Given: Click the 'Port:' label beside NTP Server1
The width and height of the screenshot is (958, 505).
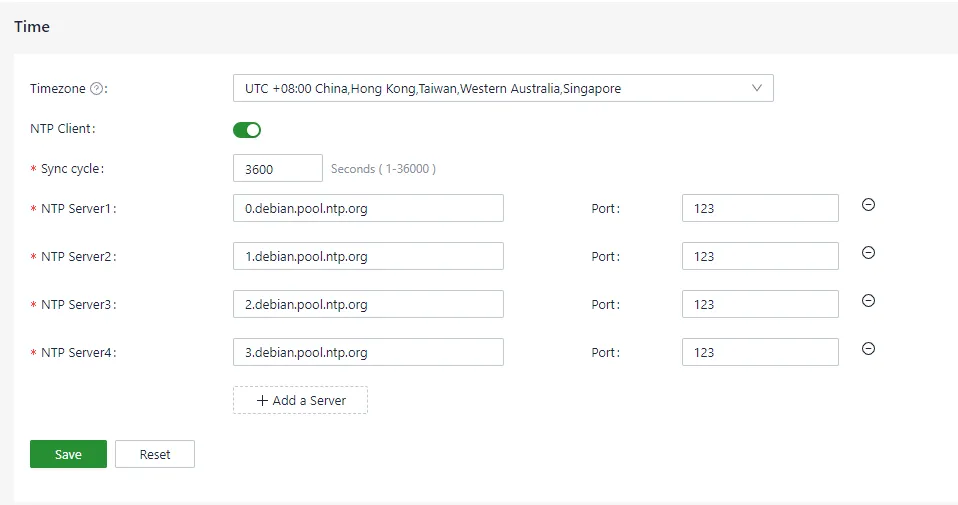Looking at the screenshot, I should tap(605, 209).
